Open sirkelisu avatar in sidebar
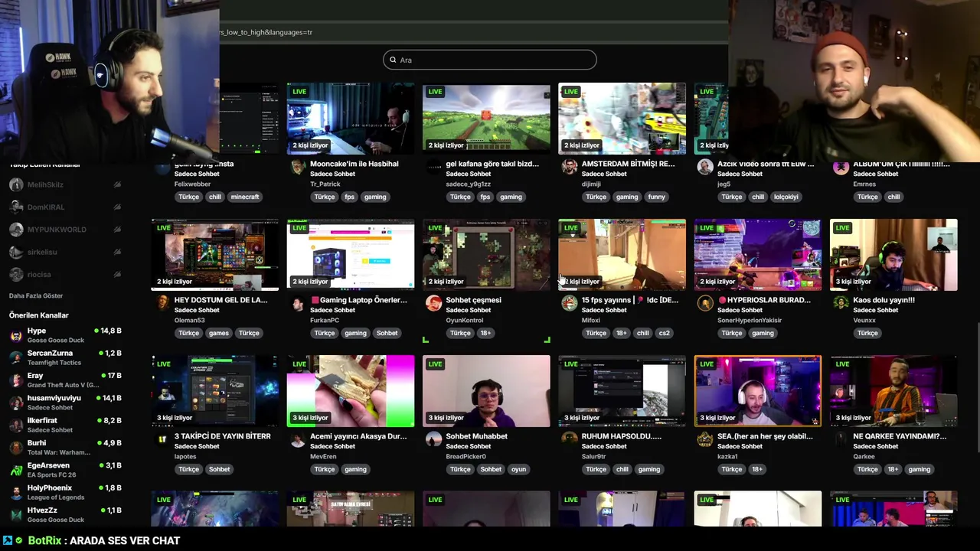 [16, 252]
